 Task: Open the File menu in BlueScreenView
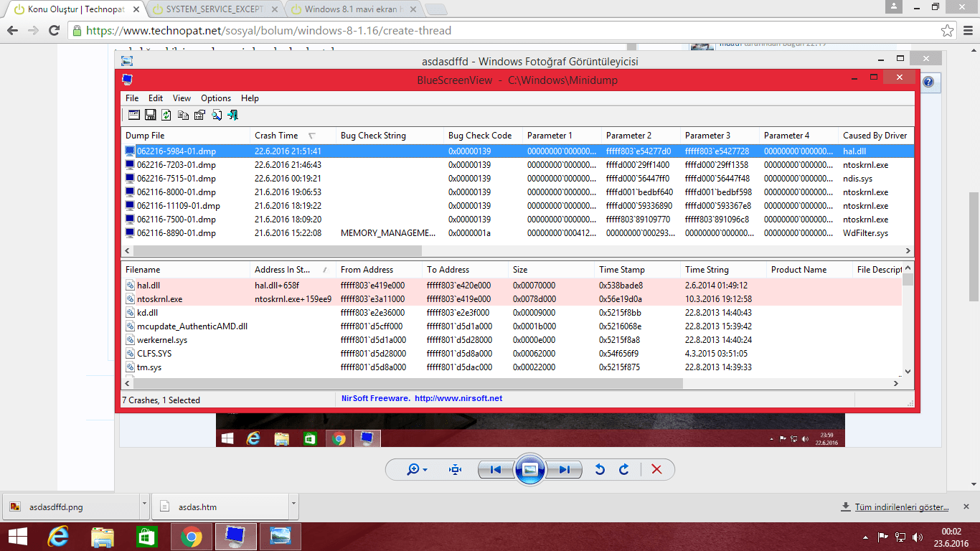pyautogui.click(x=132, y=98)
